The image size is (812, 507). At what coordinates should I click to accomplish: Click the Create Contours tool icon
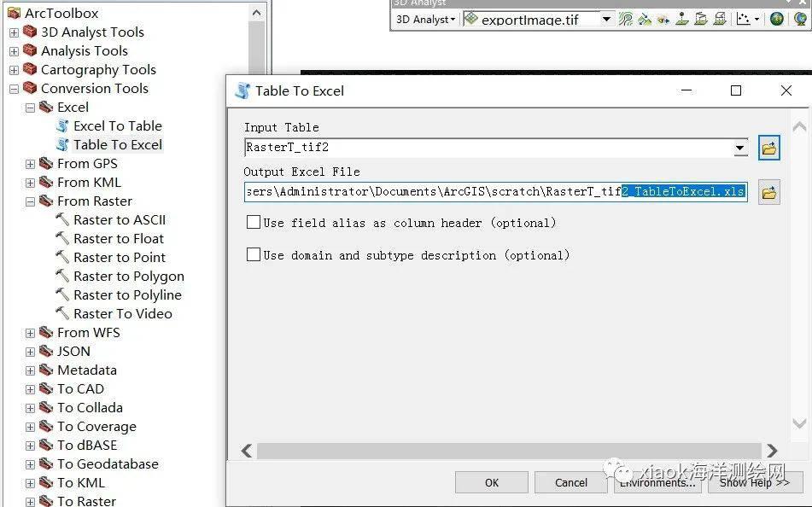[x=626, y=19]
